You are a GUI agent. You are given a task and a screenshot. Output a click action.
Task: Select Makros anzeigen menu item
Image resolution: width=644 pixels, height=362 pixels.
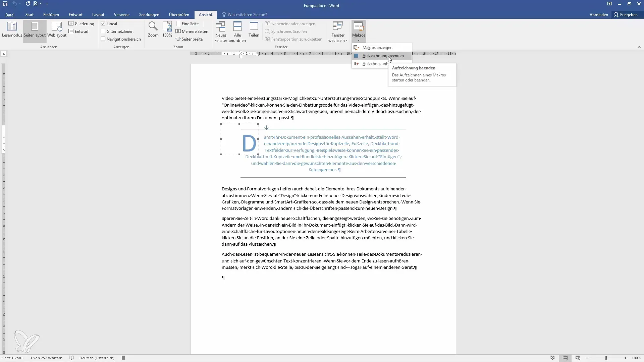[x=382, y=48]
